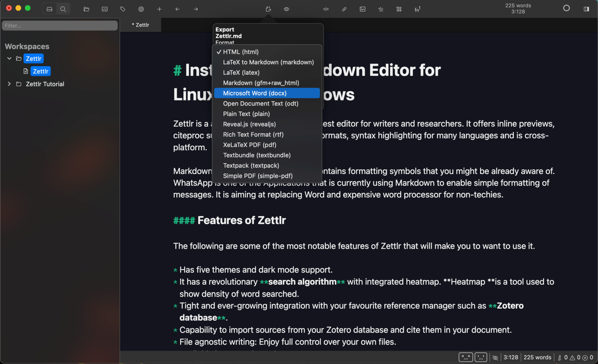598x364 pixels.
Task: Click the insert image icon
Action: pos(362,9)
